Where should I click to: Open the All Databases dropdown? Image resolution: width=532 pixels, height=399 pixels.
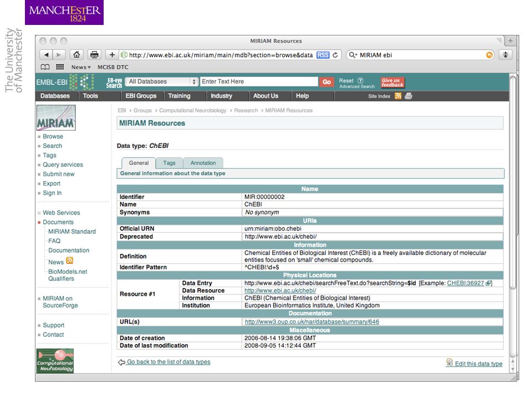(x=161, y=81)
